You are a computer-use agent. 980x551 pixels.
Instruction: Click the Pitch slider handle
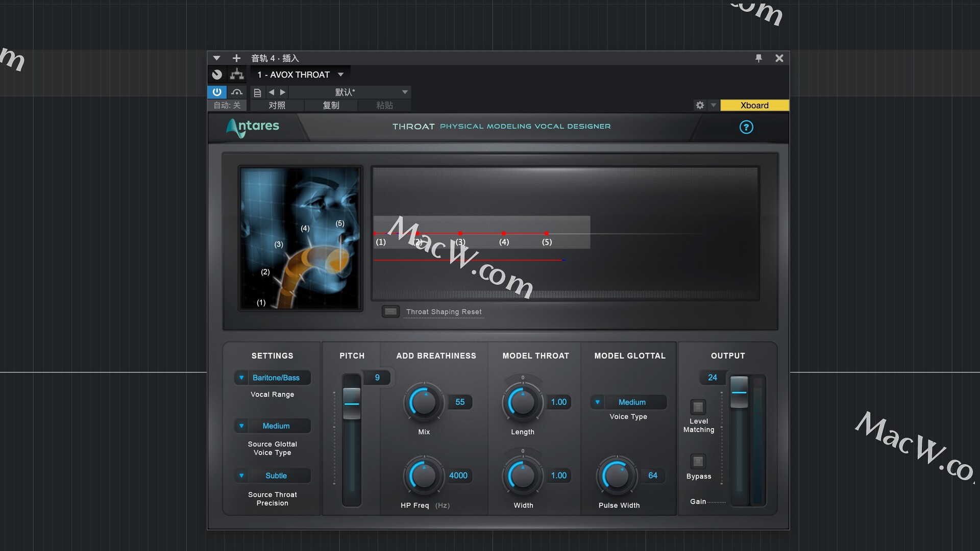pos(352,403)
